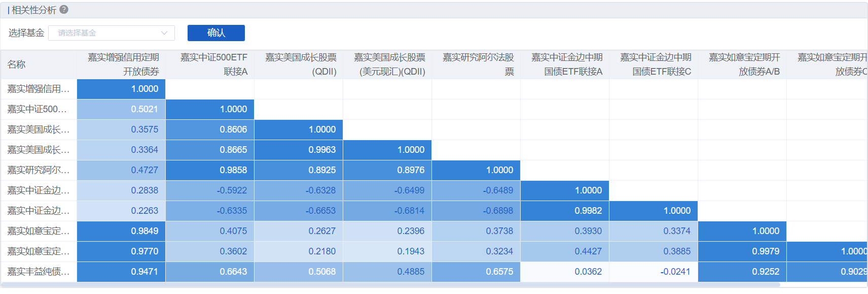Select the 嘉实丰益纯债 row name

tap(38, 272)
